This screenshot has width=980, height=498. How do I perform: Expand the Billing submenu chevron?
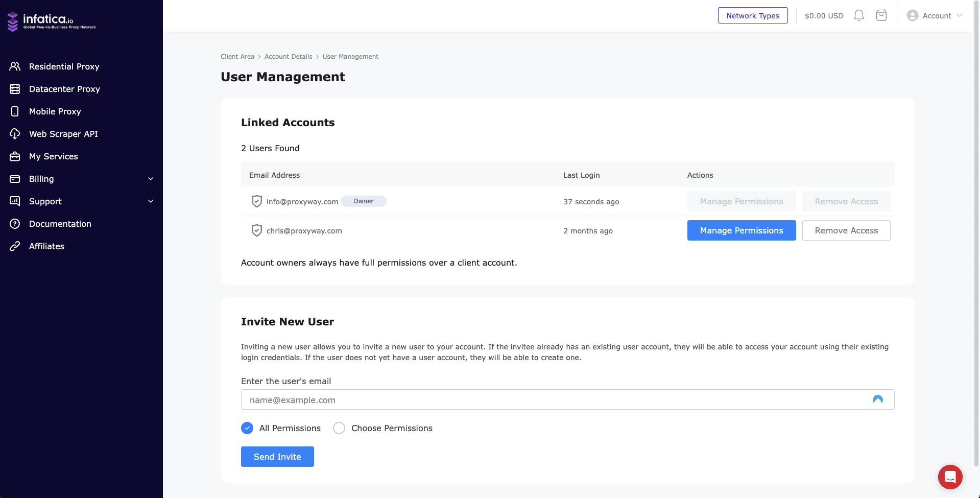(x=151, y=179)
